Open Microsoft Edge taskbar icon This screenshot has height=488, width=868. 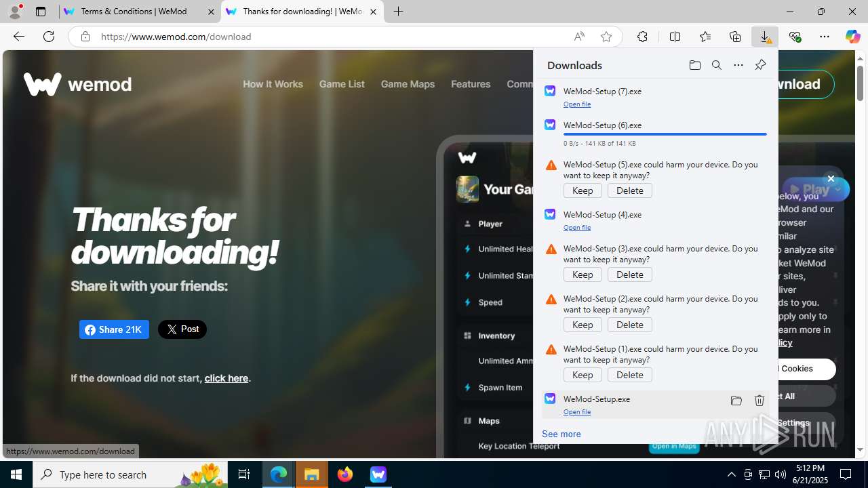click(279, 474)
